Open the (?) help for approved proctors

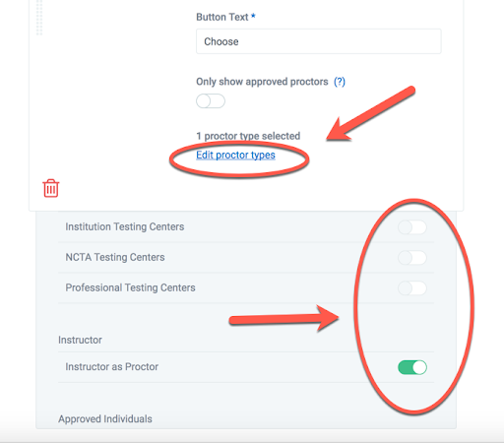pyautogui.click(x=340, y=82)
